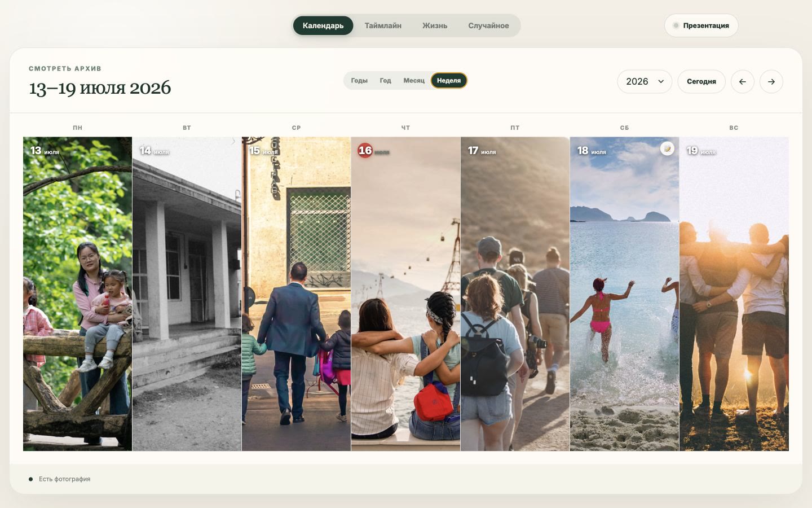Click the ВТ weekday header
This screenshot has width=812, height=508.
tap(187, 128)
